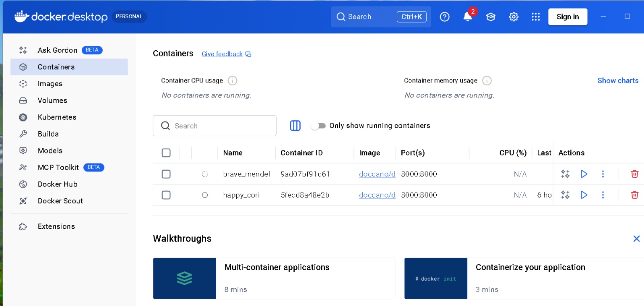Image resolution: width=644 pixels, height=306 pixels.
Task: Open Docker Hub in the sidebar
Action: click(x=69, y=184)
